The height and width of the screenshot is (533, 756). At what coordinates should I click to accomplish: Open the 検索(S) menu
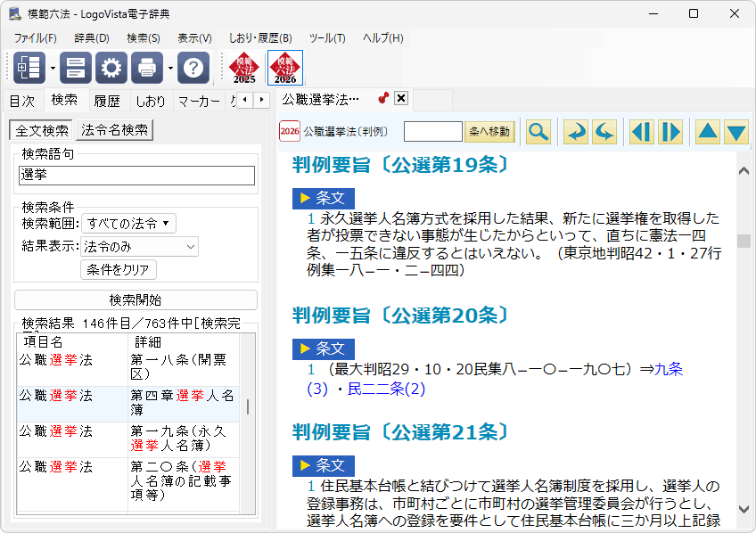(143, 38)
